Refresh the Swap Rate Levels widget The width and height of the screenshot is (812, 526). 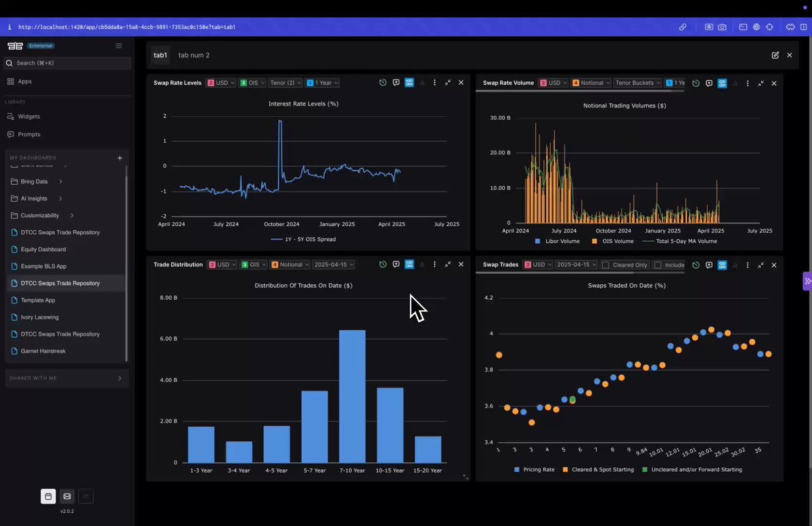[383, 83]
